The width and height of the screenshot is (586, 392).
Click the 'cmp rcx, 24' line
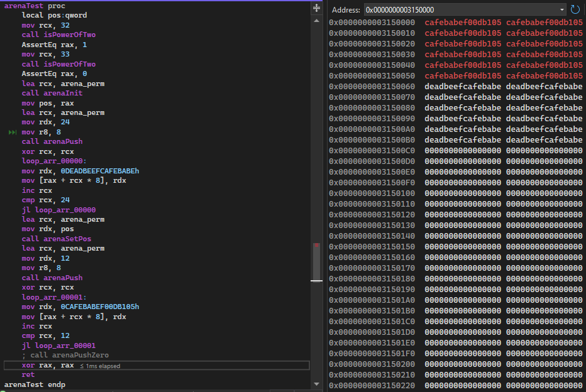click(46, 200)
